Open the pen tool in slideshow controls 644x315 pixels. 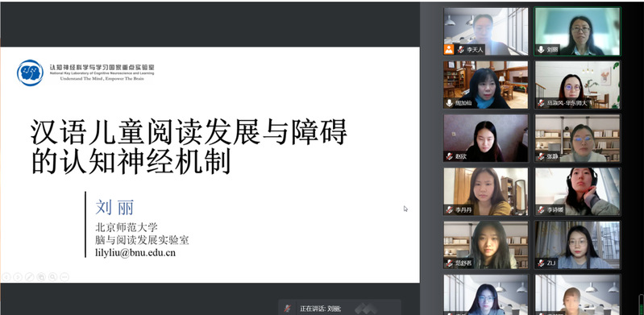[29, 277]
